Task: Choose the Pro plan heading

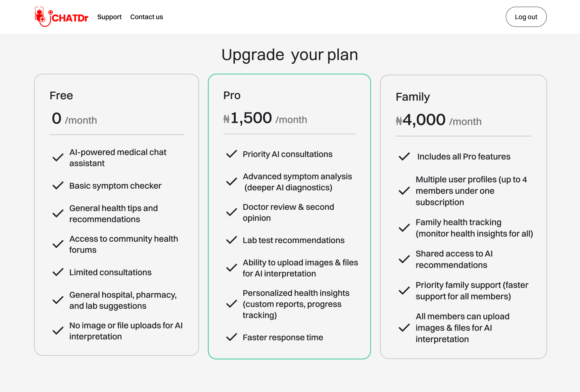Action: coord(232,95)
